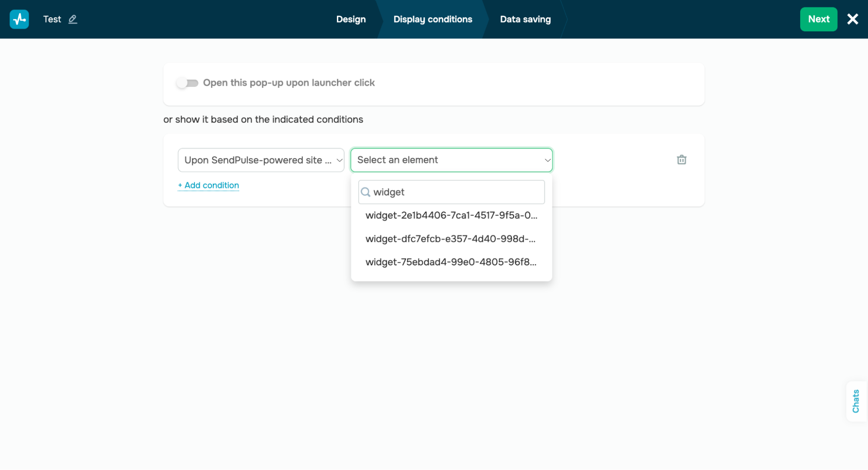Image resolution: width=868 pixels, height=470 pixels.
Task: Delete the condition with the trash icon
Action: 681,160
